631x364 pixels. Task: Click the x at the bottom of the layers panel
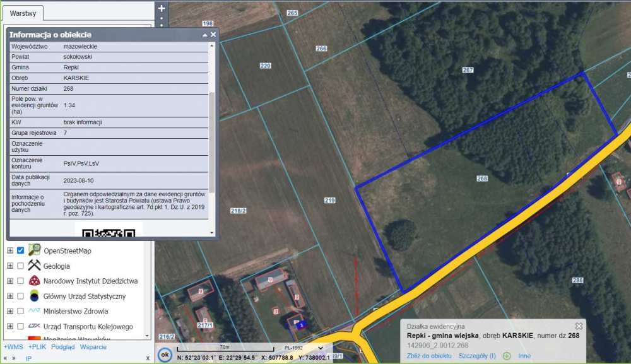point(148,358)
